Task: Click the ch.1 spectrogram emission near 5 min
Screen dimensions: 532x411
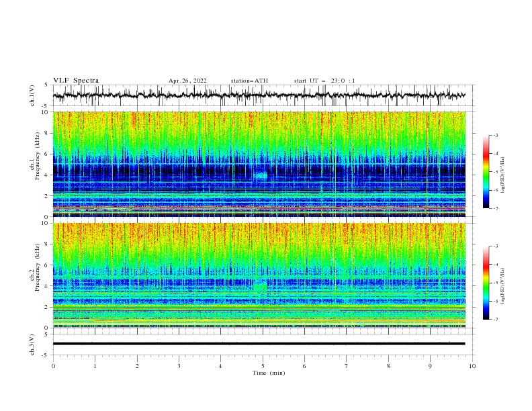Action: 261,175
